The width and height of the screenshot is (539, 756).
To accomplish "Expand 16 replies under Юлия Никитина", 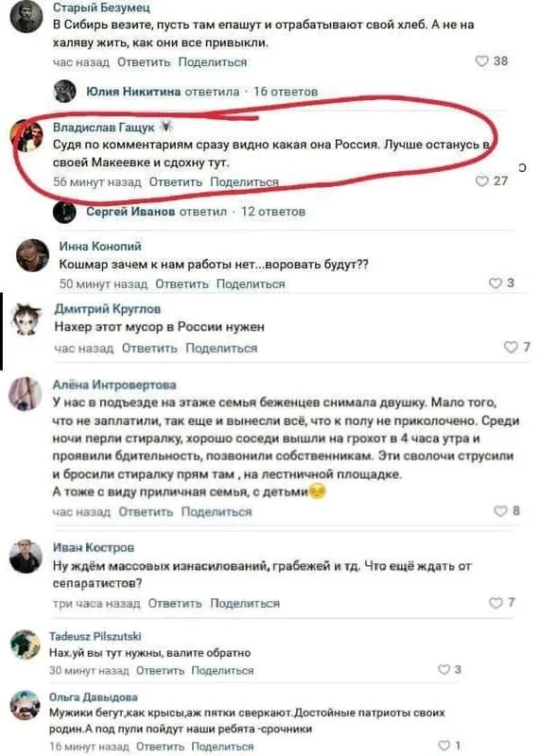I will click(286, 92).
